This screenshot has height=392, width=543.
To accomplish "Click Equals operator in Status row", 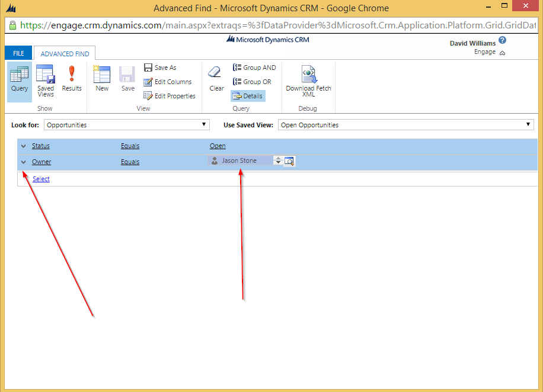I will [130, 146].
